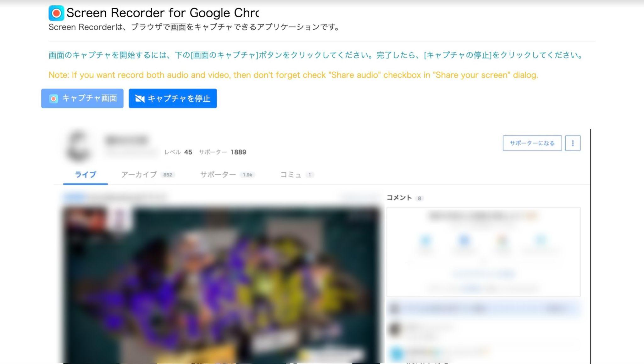644x364 pixels.
Task: Stop recording with キャプチャを停止 button
Action: pos(173,98)
